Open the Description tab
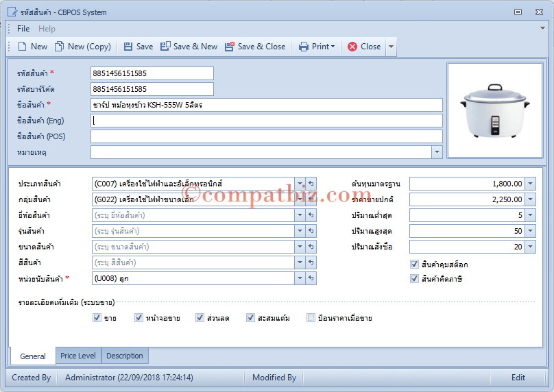This screenshot has width=554, height=392. click(125, 356)
